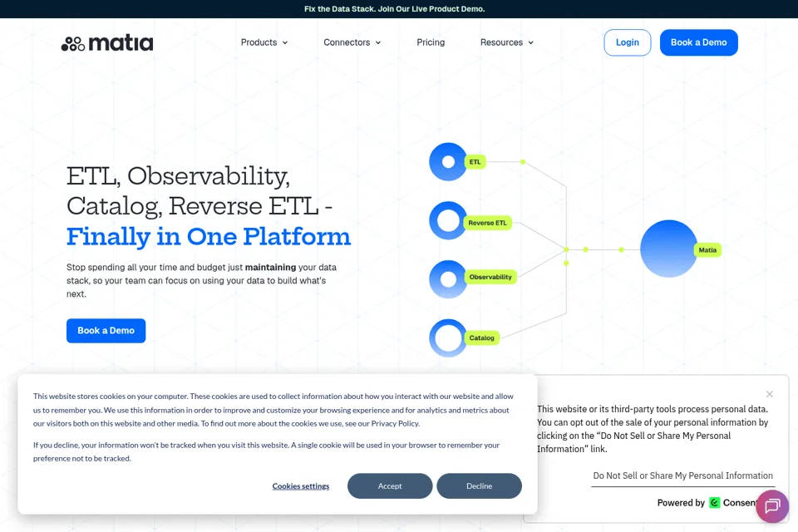The height and width of the screenshot is (532, 798).
Task: Click the Reverse ETL blue ring icon
Action: coord(448,221)
